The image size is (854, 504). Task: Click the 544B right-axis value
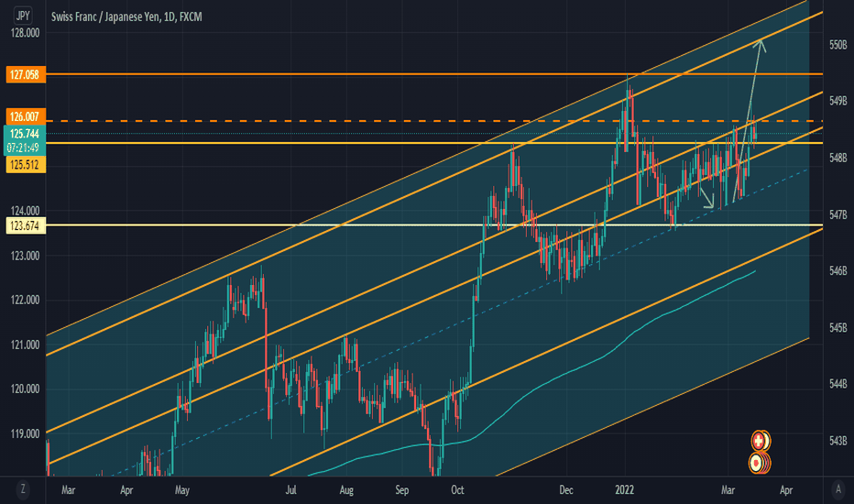[838, 384]
